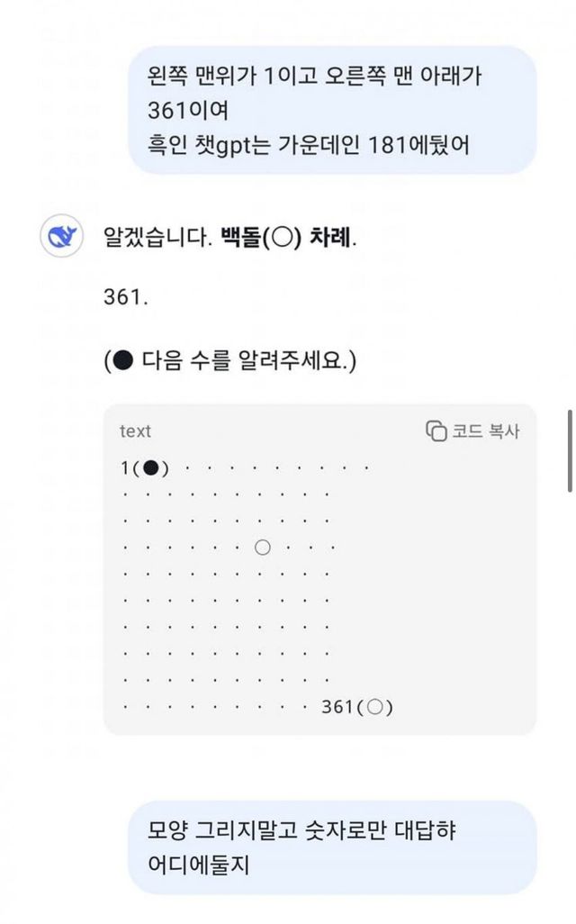Screen dimensions: 576x924
Task: Click the black stone beside number 1
Action: pos(151,467)
